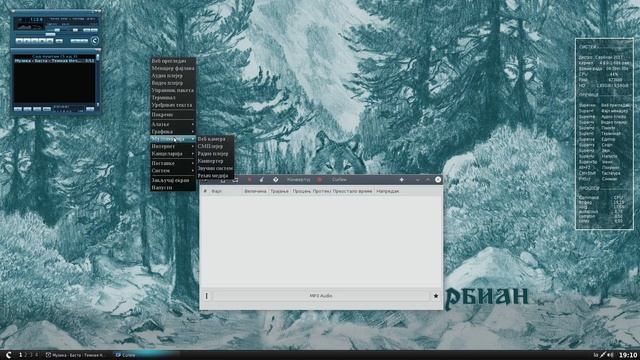Click Напредак column header
Viewport: 640px width, 360px height.
[387, 191]
